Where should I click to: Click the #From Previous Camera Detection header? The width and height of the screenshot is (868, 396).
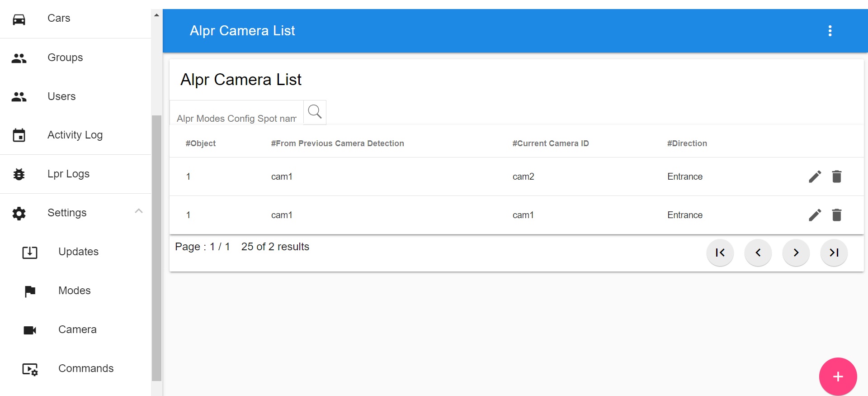(337, 143)
